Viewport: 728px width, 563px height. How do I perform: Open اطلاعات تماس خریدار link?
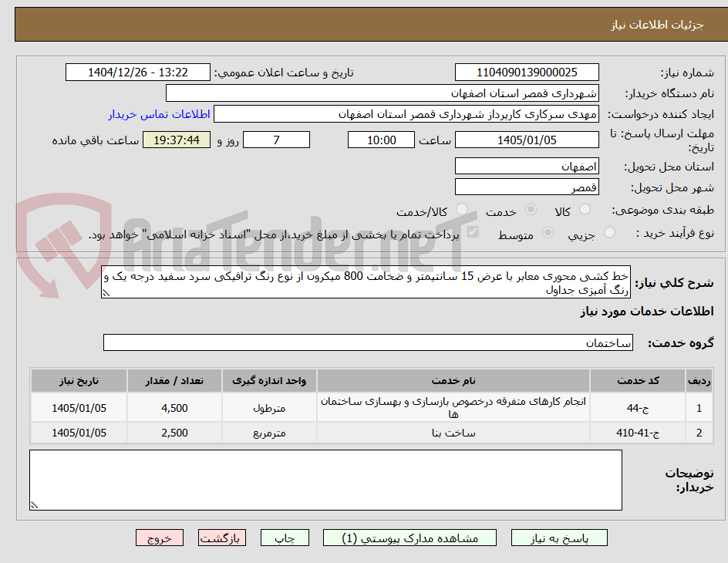point(159,114)
